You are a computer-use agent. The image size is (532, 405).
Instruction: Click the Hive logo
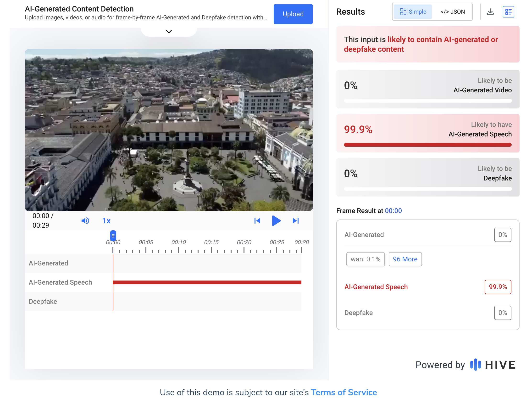[x=493, y=365]
